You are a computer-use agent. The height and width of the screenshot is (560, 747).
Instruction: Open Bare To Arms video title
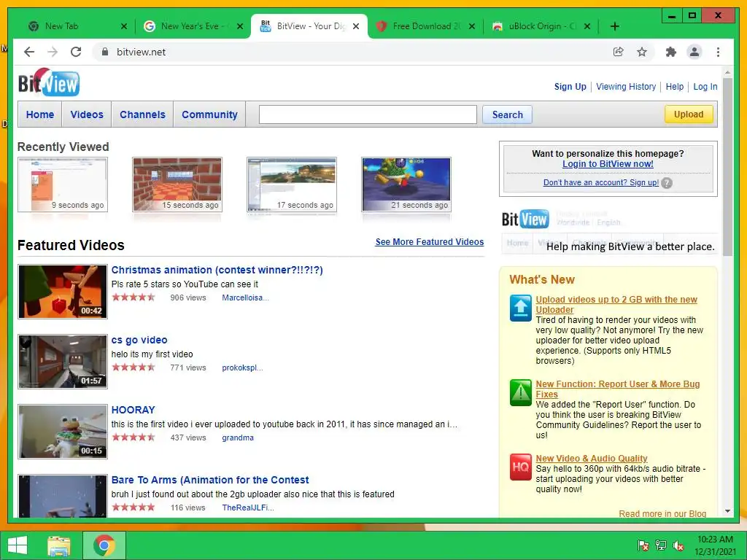pyautogui.click(x=210, y=480)
